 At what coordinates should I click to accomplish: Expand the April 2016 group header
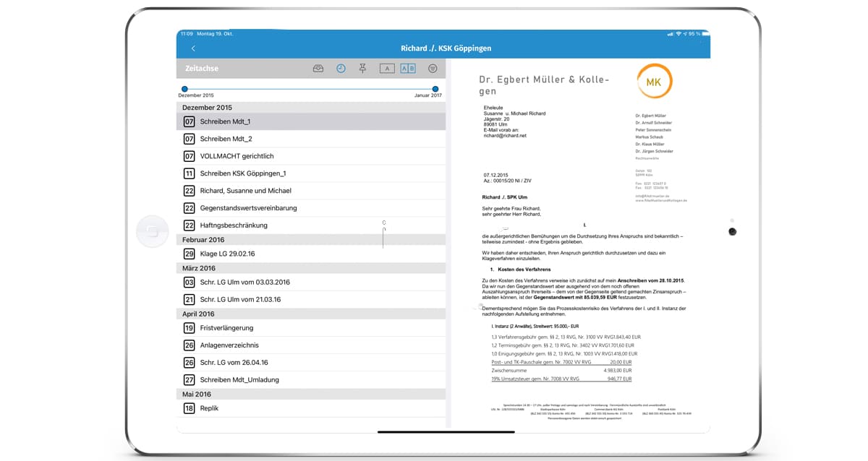310,314
